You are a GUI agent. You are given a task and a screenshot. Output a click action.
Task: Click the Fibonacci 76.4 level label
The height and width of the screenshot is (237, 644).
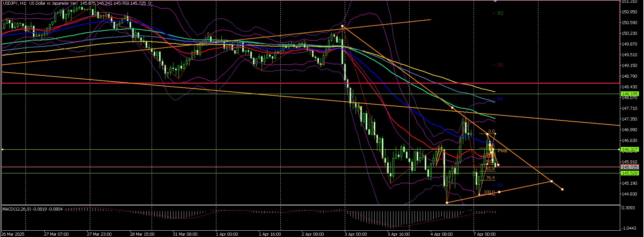click(x=490, y=178)
